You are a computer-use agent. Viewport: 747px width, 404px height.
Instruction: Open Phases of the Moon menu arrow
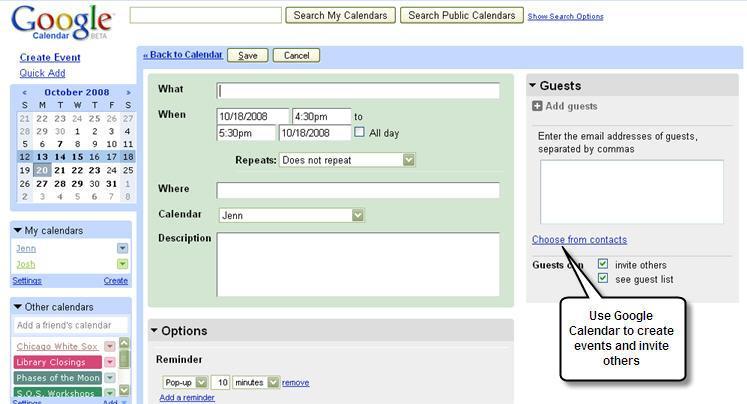[110, 378]
